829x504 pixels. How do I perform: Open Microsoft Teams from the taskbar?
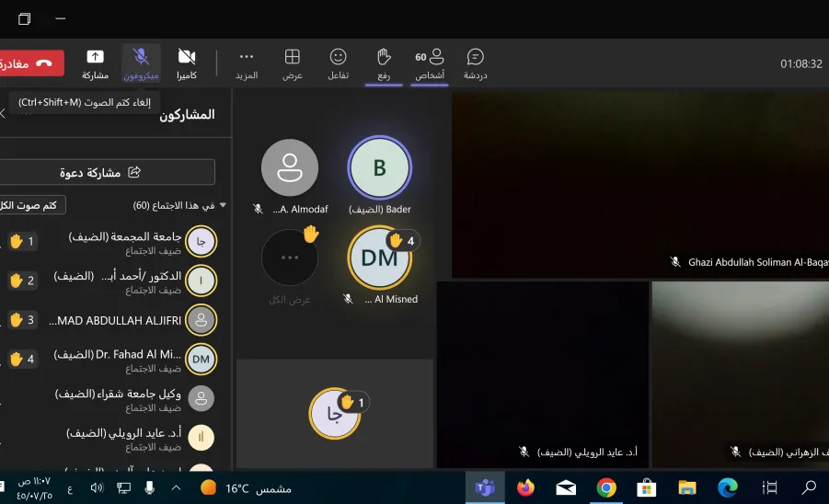coord(484,487)
